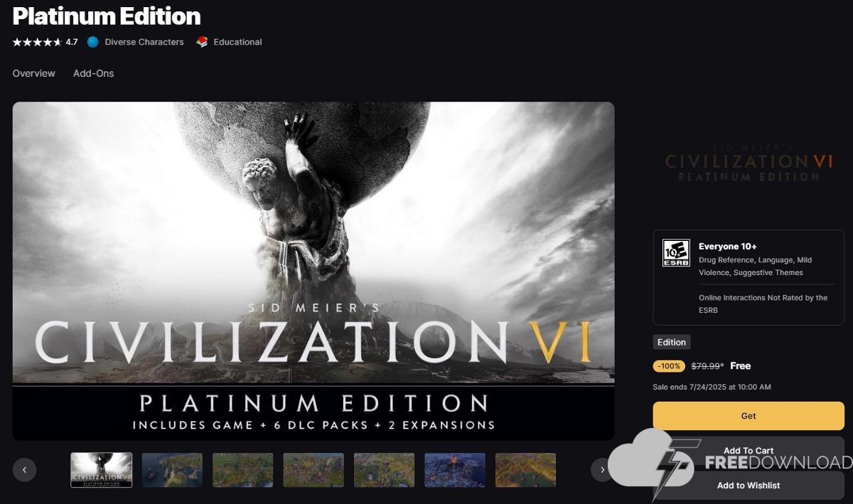Click the ESRB Everyone 10+ rating icon
Viewport: 853px width, 504px height.
[676, 253]
